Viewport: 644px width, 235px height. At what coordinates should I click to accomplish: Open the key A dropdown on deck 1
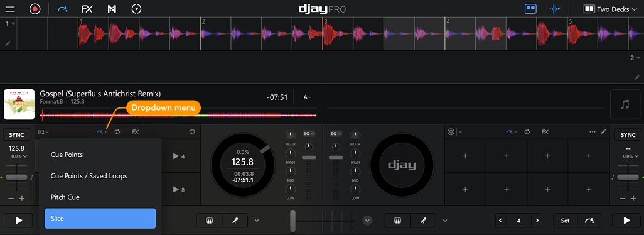307,97
